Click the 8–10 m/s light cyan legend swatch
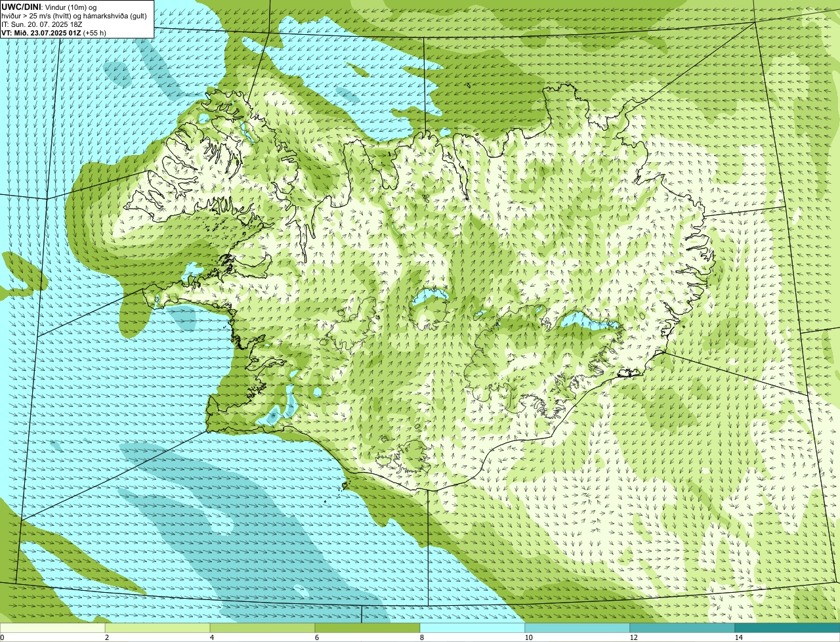 [x=472, y=628]
